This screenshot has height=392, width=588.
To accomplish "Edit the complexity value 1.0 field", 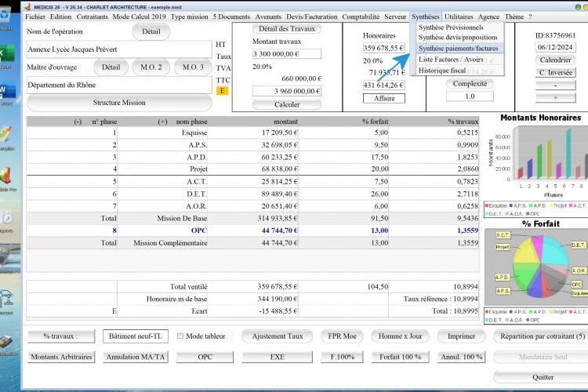I will [x=470, y=96].
